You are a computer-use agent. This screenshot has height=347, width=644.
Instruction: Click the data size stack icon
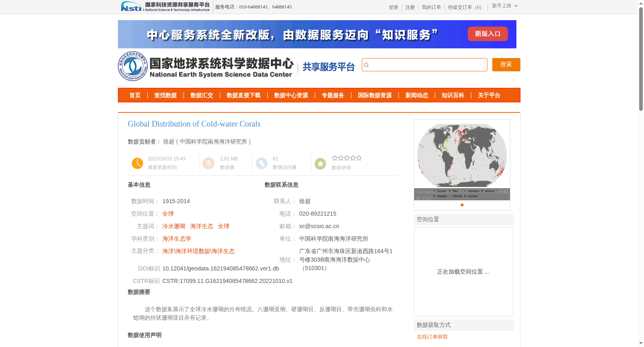[208, 163]
